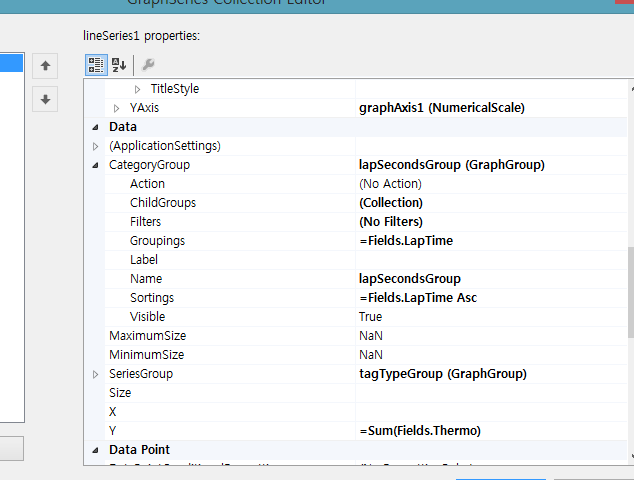Expand the (ApplicationSettings) node
The image size is (634, 480).
[x=95, y=146]
